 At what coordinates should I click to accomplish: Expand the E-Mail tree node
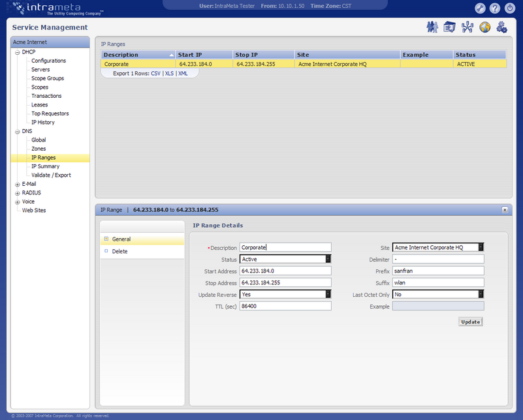pyautogui.click(x=18, y=184)
